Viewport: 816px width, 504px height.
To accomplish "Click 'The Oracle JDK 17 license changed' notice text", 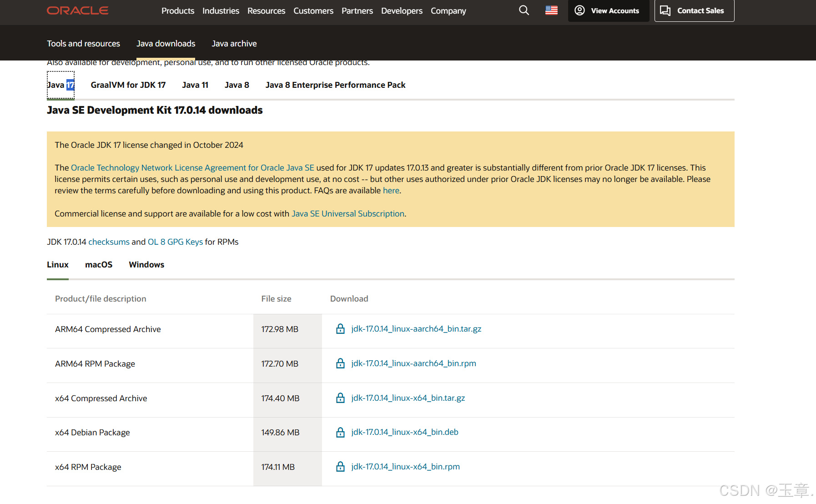I will [149, 145].
